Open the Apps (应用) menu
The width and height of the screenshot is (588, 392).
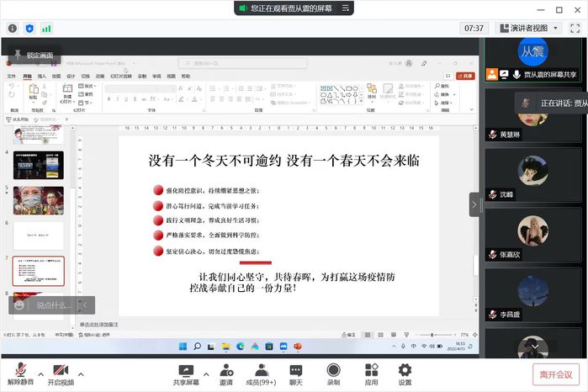pos(371,373)
